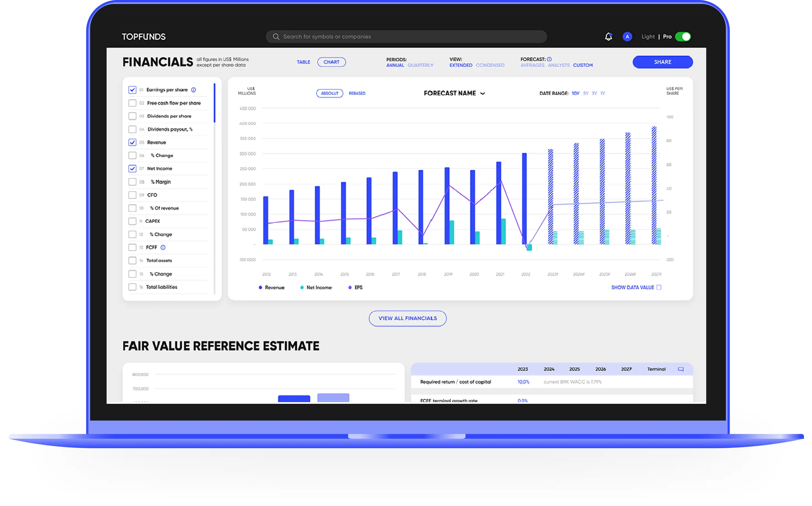Viewport: 812px width, 506px height.
Task: Toggle the Light/Pro mode switch
Action: [x=683, y=36]
